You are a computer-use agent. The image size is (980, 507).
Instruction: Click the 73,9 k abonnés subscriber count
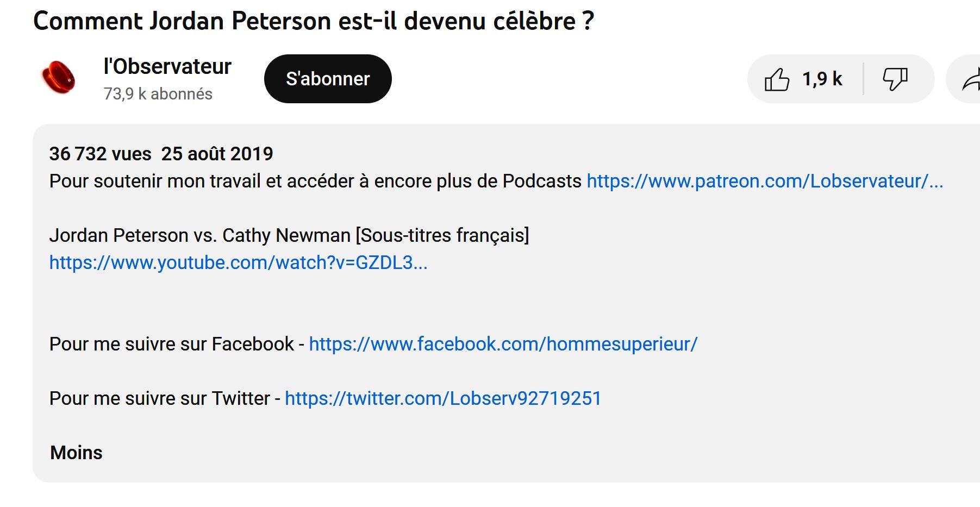[x=158, y=94]
